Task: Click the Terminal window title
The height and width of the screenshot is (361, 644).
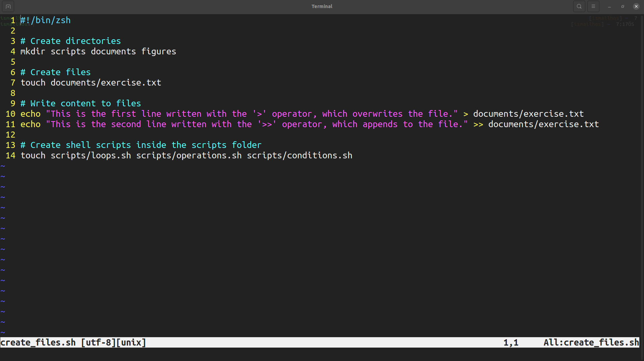Action: pyautogui.click(x=322, y=6)
